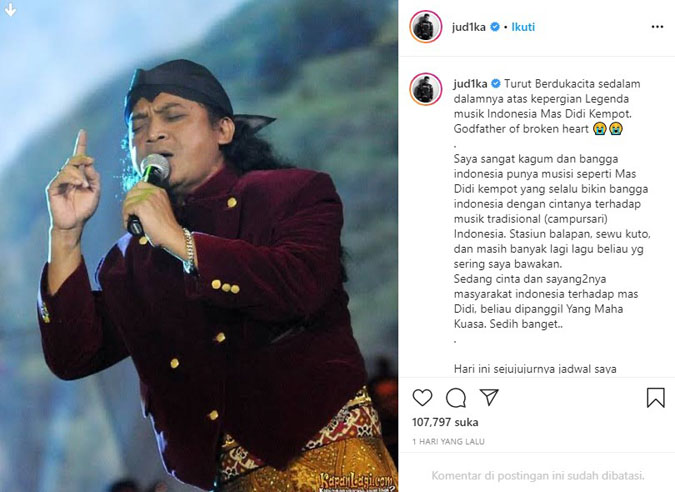Click the 1 HARI YANG LALU timestamp
The image size is (675, 492).
pos(448,442)
